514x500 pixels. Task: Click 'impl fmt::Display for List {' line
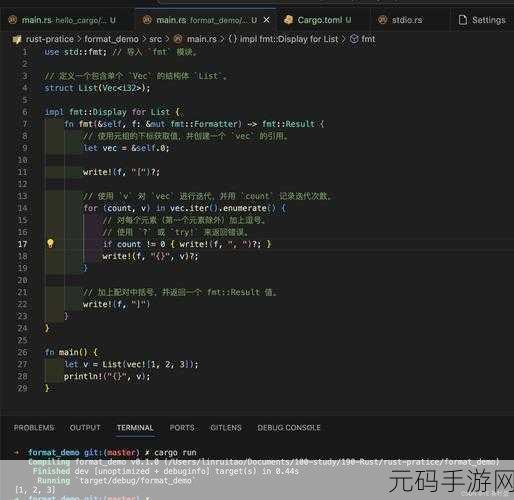112,112
